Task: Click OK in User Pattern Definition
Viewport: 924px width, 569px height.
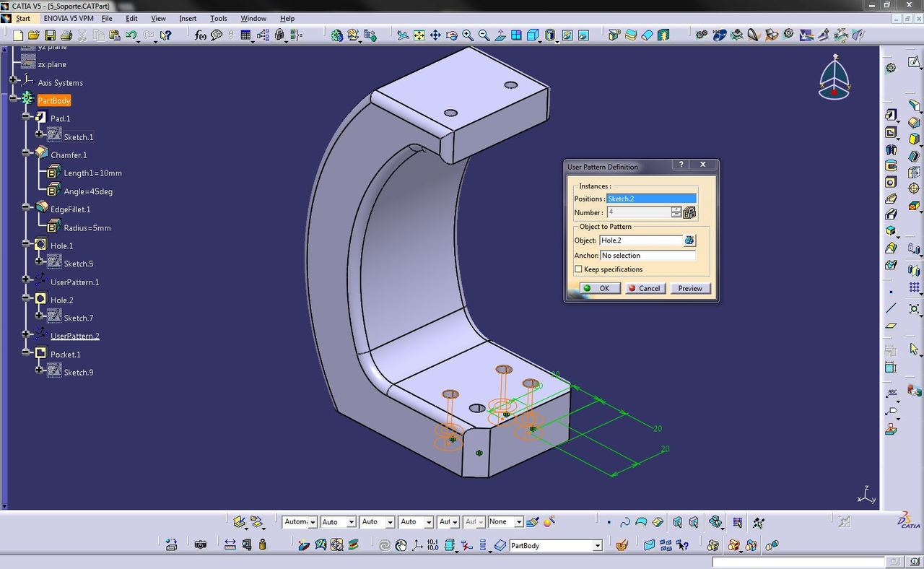Action: (599, 288)
